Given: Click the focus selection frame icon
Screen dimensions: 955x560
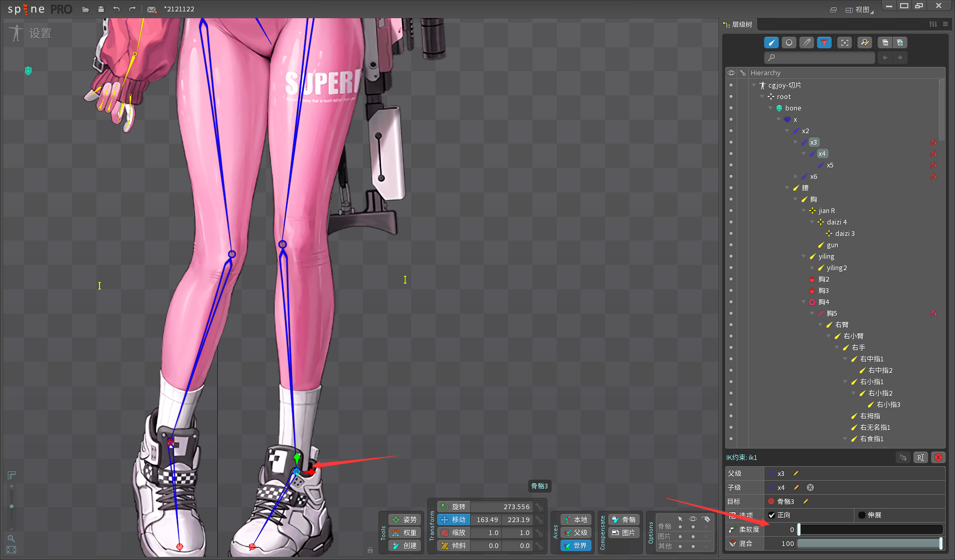Looking at the screenshot, I should 845,43.
